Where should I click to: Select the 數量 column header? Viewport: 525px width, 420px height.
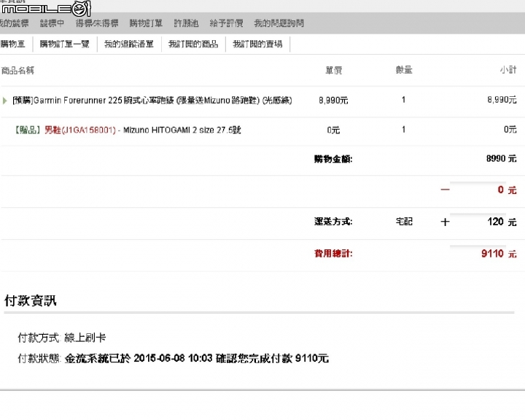(404, 70)
